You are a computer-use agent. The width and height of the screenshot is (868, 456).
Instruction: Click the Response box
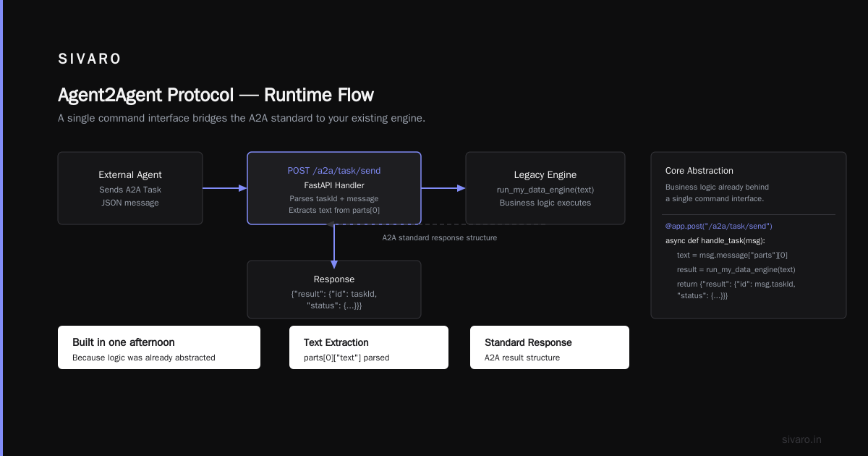334,290
